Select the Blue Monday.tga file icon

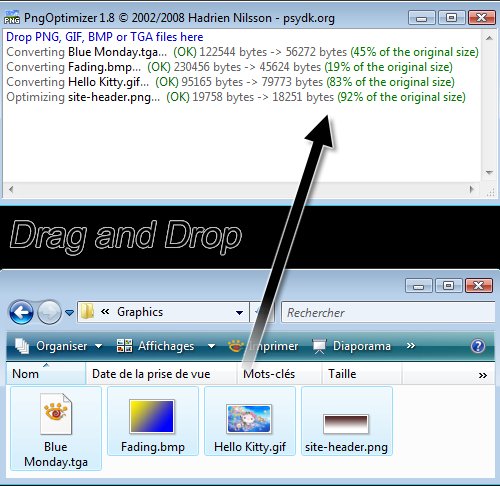pyautogui.click(x=56, y=414)
